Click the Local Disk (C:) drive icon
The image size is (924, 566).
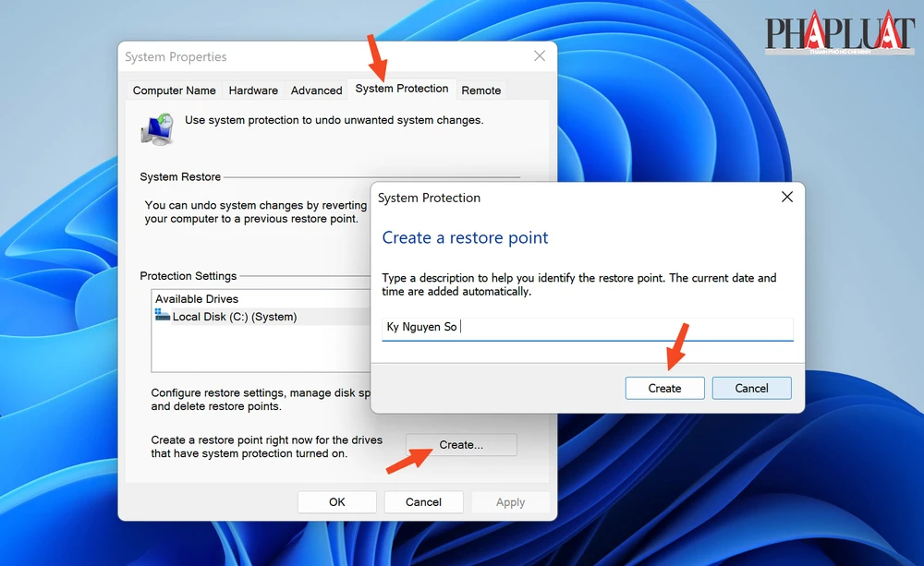click(166, 316)
